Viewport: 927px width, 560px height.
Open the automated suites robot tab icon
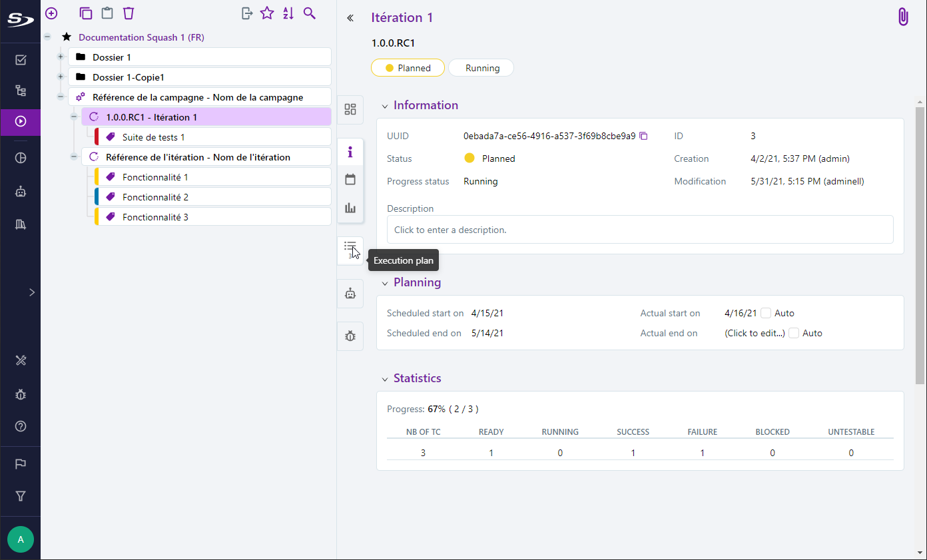click(350, 293)
